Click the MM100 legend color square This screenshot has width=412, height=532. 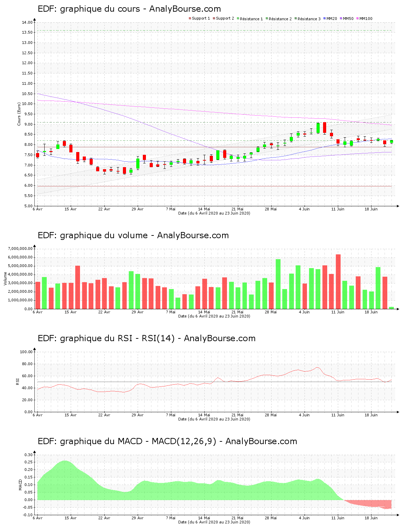tap(357, 19)
